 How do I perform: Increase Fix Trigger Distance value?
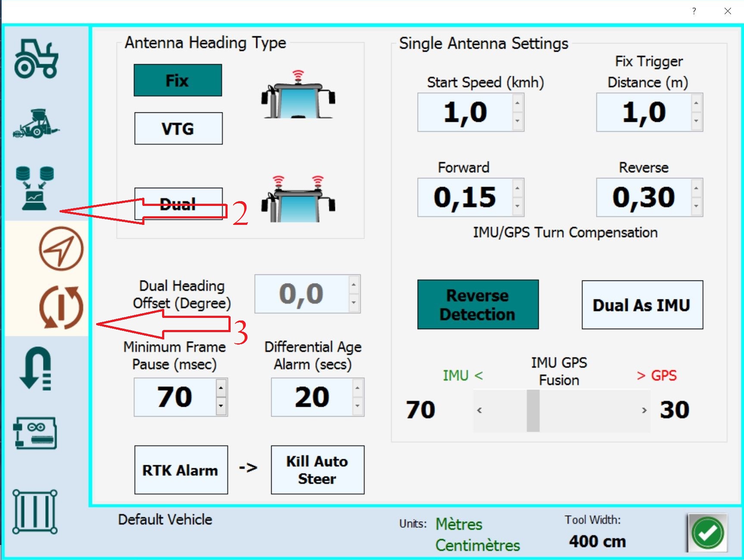point(696,103)
